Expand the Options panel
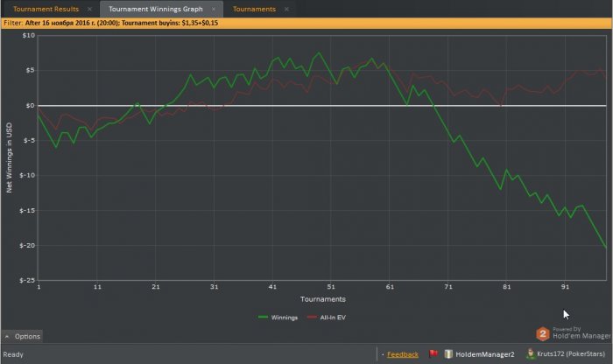613x364 pixels. [22, 336]
